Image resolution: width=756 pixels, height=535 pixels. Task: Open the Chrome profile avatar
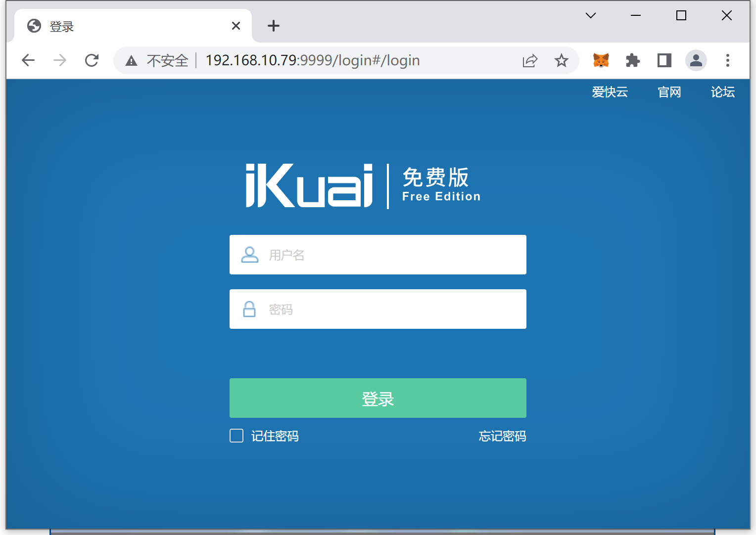click(x=696, y=60)
